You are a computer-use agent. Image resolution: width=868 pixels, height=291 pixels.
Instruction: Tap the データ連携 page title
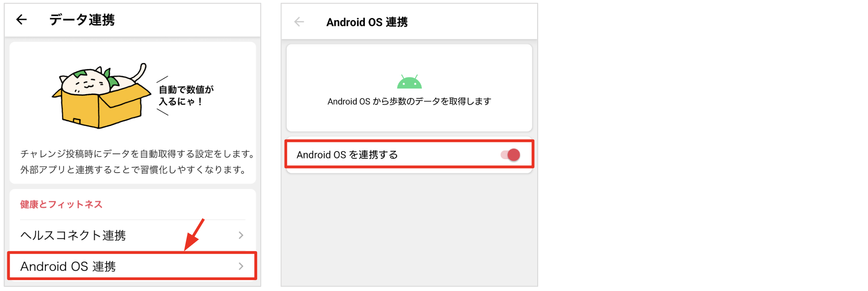82,20
